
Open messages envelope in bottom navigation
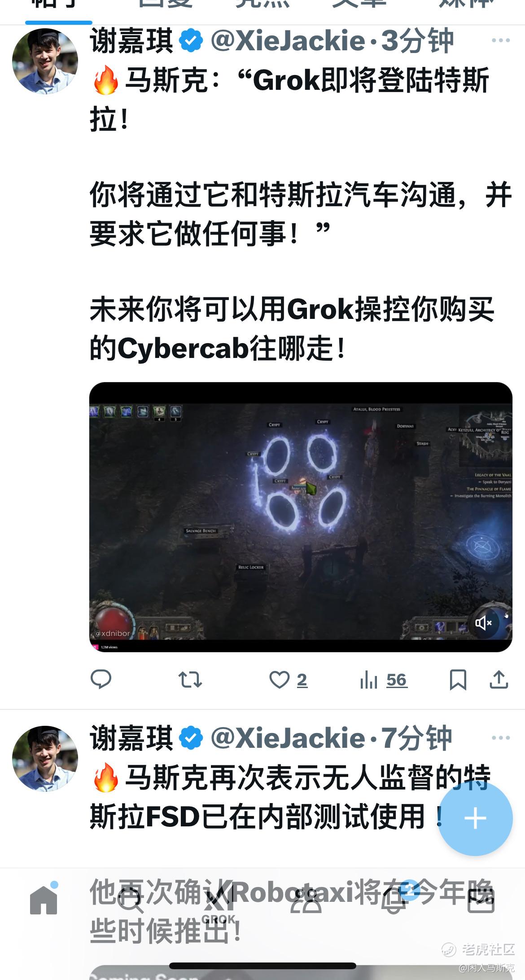click(481, 900)
